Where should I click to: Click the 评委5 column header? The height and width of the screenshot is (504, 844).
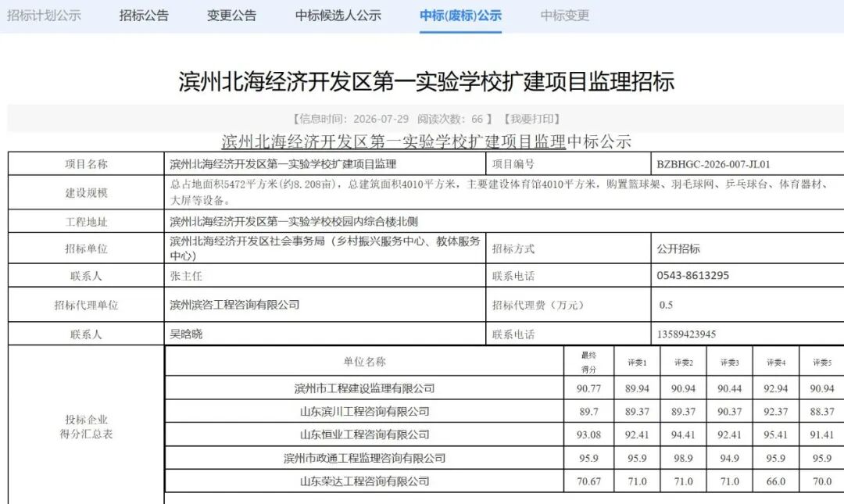click(x=822, y=363)
